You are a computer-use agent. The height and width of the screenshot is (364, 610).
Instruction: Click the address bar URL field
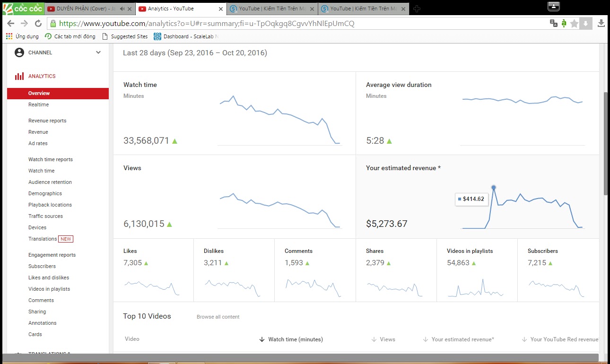tap(298, 24)
